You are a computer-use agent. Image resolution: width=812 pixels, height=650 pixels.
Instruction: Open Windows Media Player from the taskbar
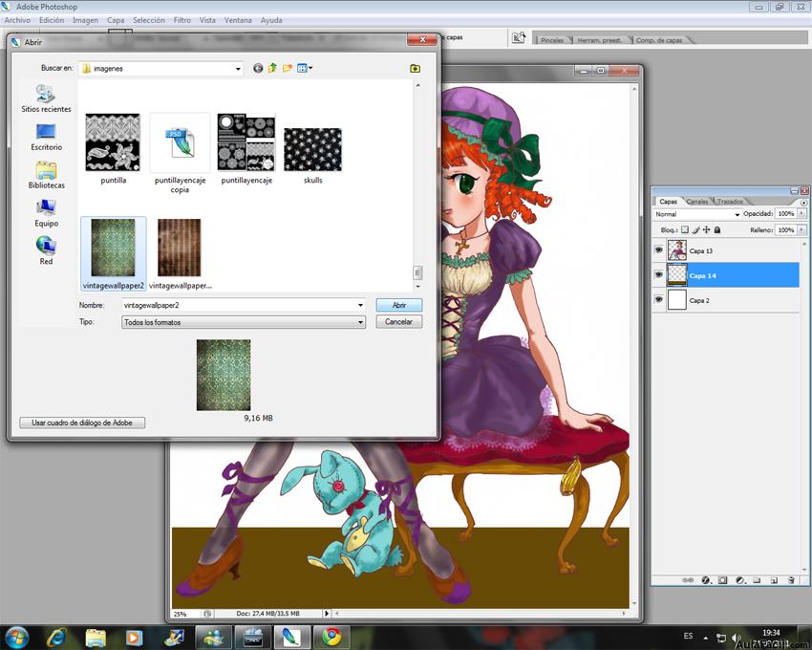(x=134, y=637)
